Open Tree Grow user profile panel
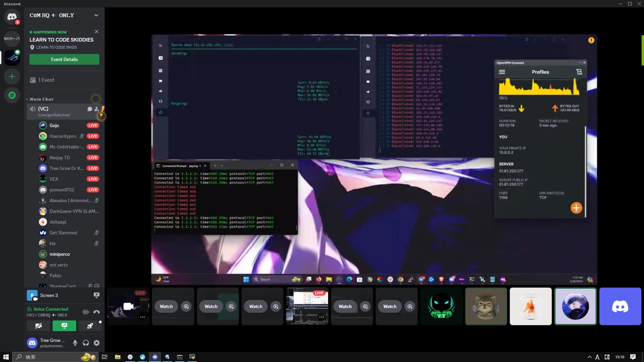 pyautogui.click(x=47, y=343)
